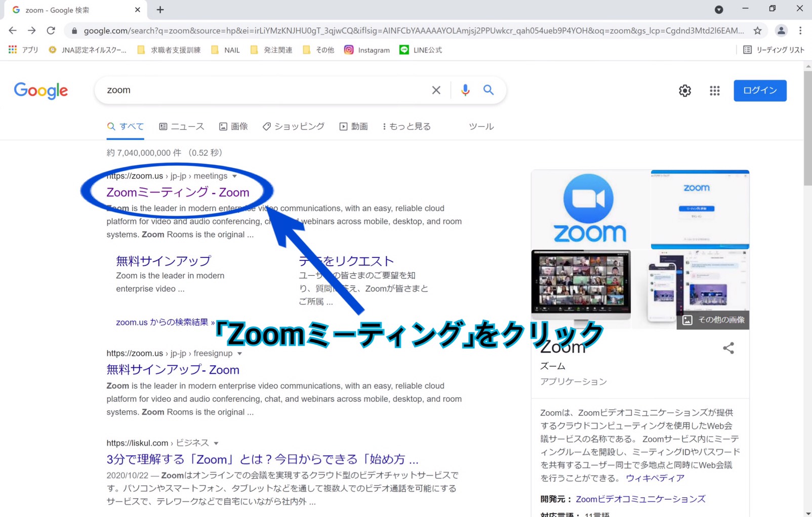Screen dimensions: 812x517
Task: Open the Google apps grid icon
Action: (714, 91)
